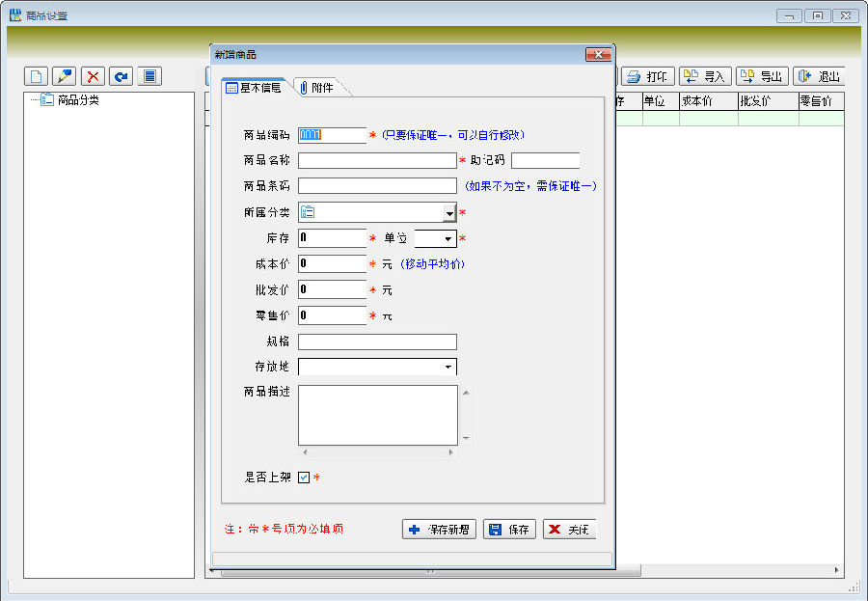Click the red X delete icon in left toolbar

pos(93,76)
